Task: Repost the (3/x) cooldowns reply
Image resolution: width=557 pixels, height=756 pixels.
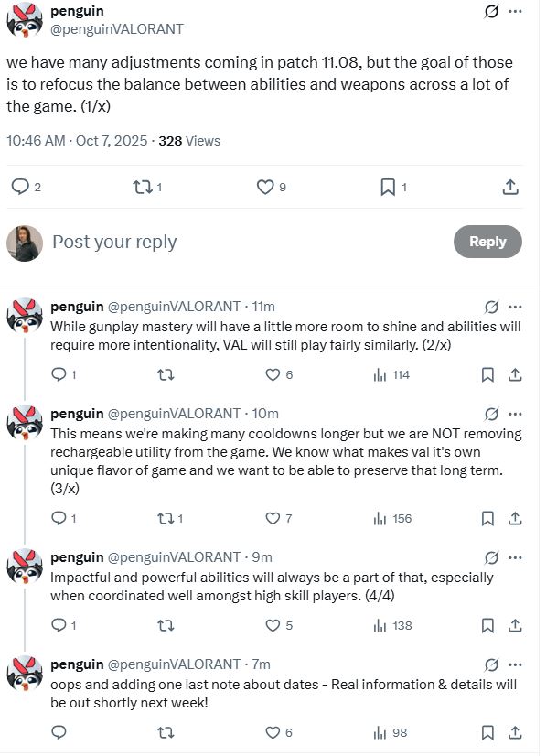Action: pyautogui.click(x=166, y=518)
